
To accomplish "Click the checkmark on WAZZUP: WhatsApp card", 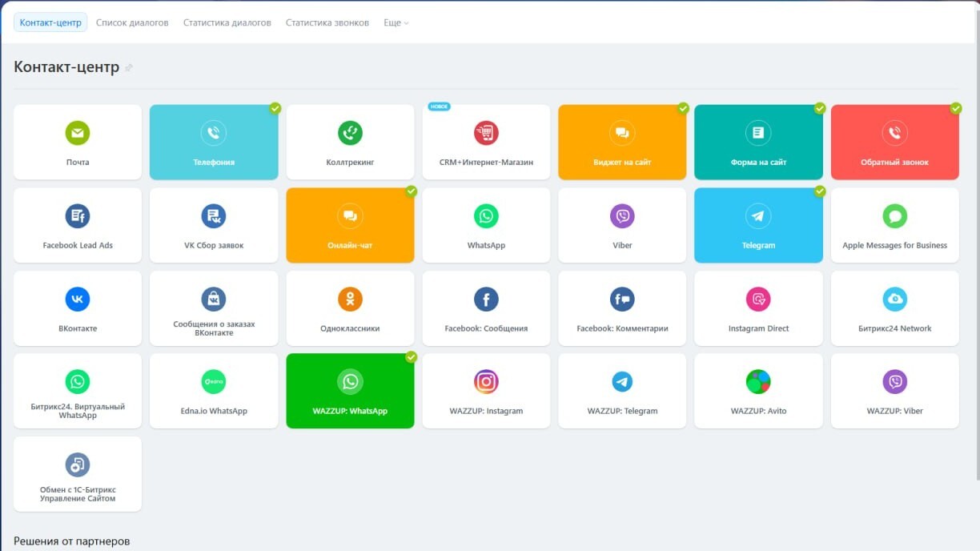I will tap(412, 357).
